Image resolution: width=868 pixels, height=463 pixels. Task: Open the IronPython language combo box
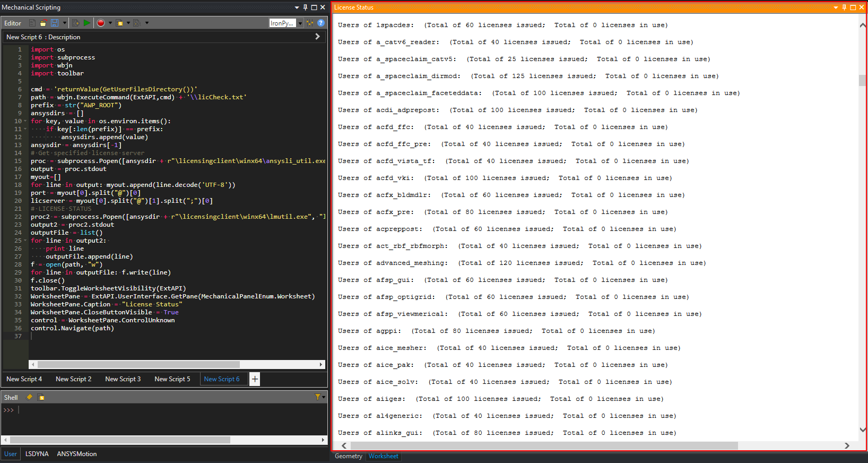(286, 23)
